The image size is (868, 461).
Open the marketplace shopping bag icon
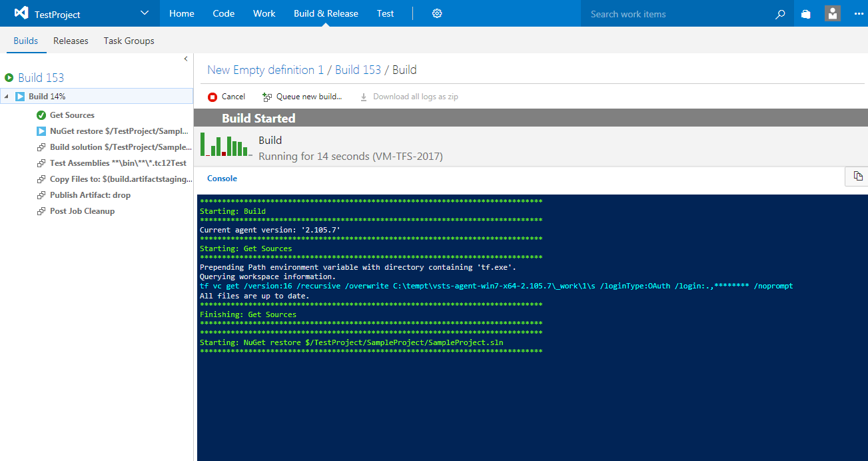[806, 14]
